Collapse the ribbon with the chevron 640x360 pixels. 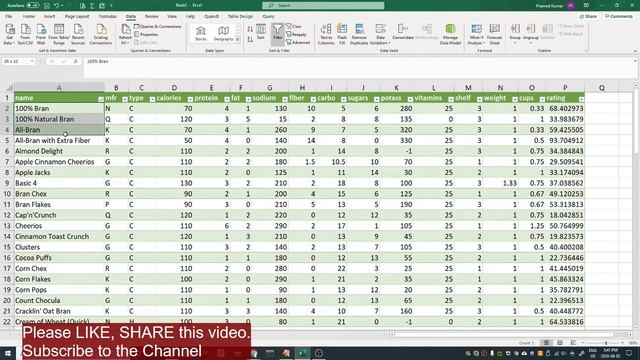635,51
